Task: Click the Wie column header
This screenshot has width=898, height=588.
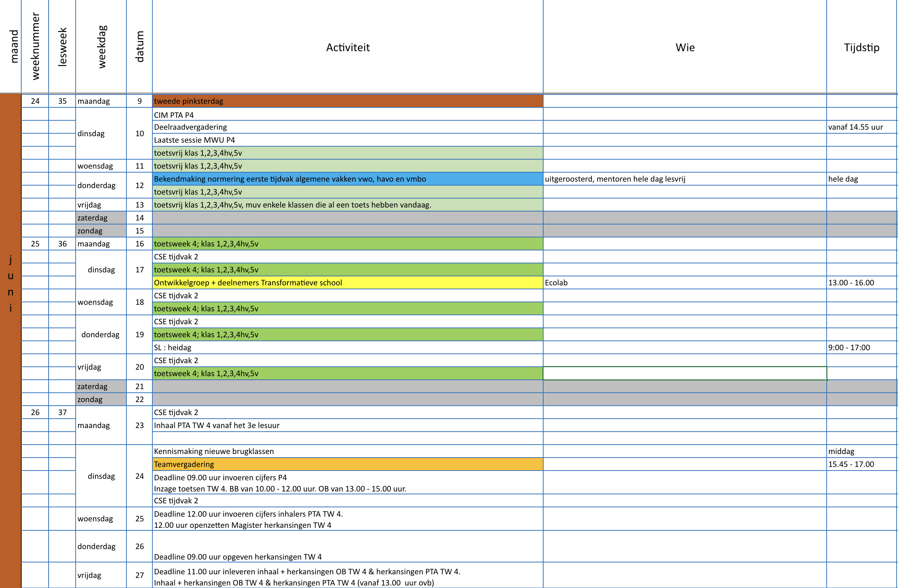Action: coord(685,47)
